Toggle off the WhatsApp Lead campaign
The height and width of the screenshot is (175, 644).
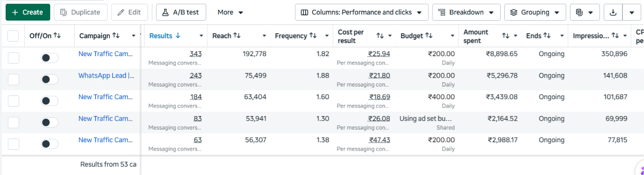[50, 80]
